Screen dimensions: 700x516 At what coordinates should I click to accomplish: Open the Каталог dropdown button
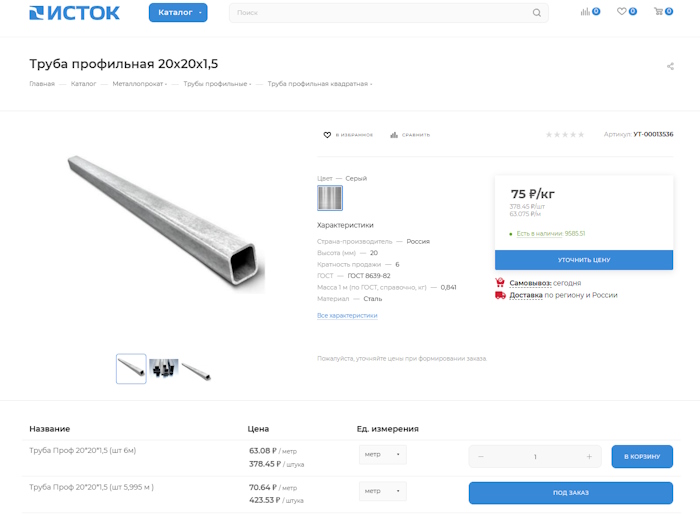point(178,12)
